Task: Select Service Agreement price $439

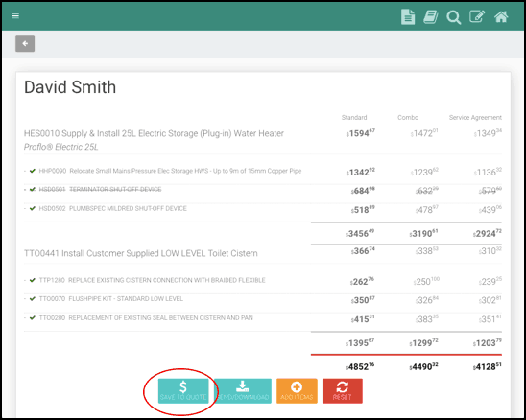Action: pos(490,209)
